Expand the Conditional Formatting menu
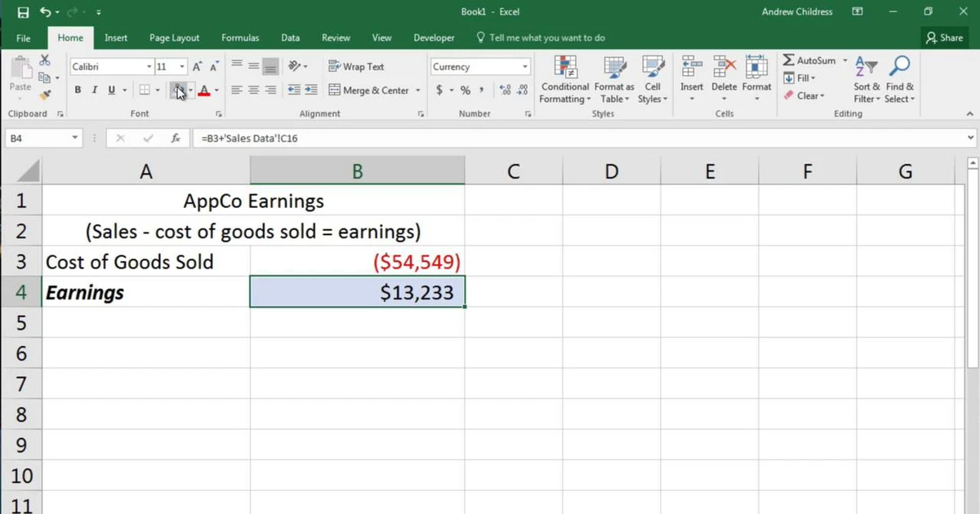Viewport: 980px width, 514px height. point(564,82)
